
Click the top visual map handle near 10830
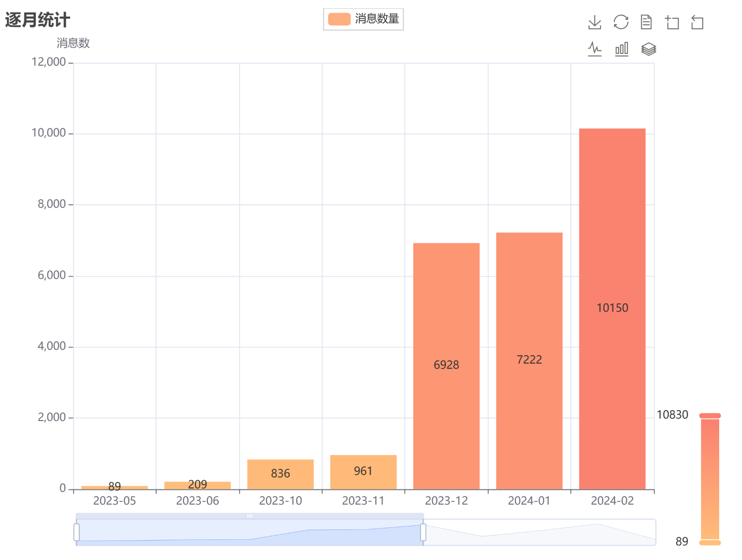click(x=710, y=416)
